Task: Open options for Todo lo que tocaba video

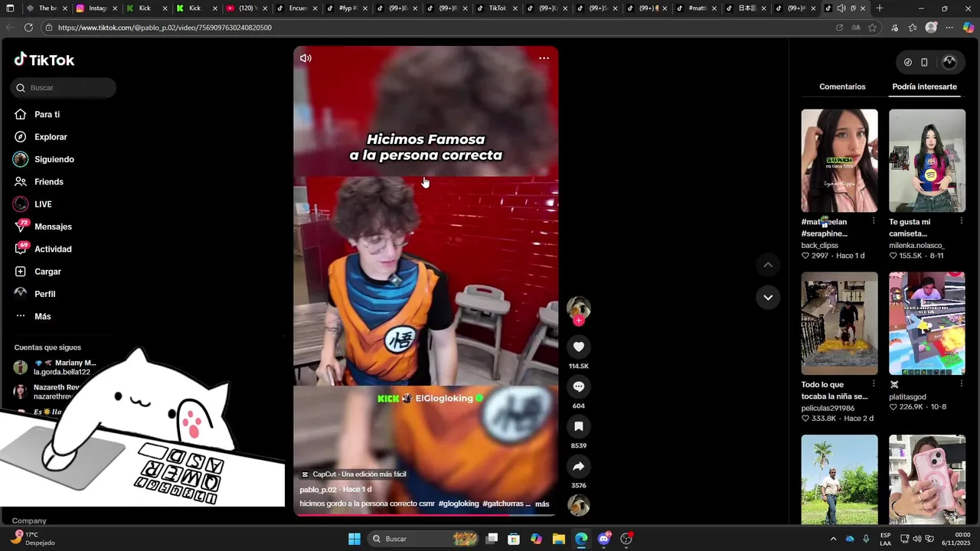Action: click(x=874, y=383)
